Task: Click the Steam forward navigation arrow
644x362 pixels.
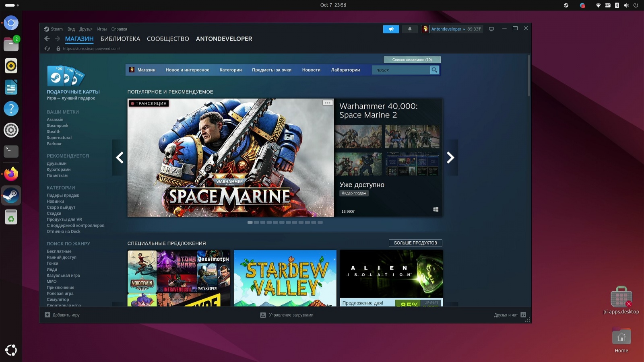Action: tap(58, 39)
